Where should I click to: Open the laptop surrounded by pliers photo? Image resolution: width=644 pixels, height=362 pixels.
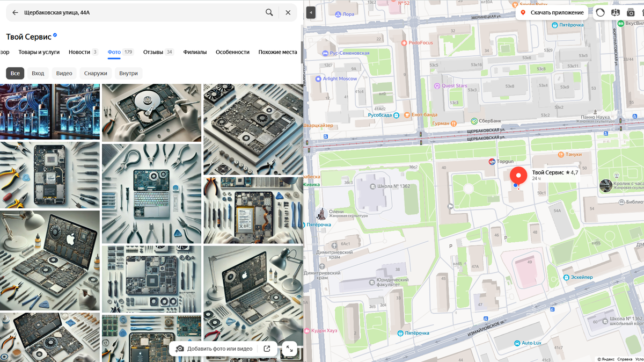151,193
